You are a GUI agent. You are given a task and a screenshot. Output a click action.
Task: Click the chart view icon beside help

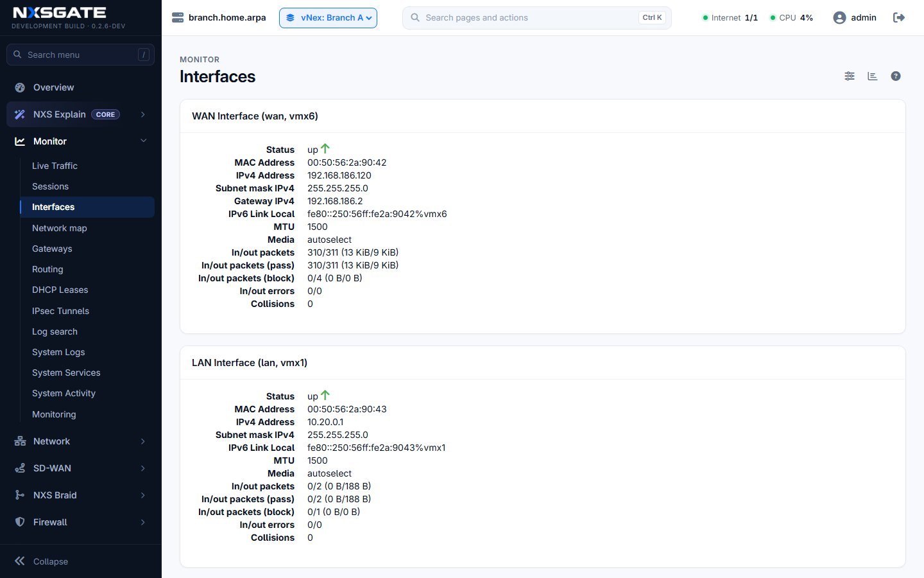coord(873,76)
